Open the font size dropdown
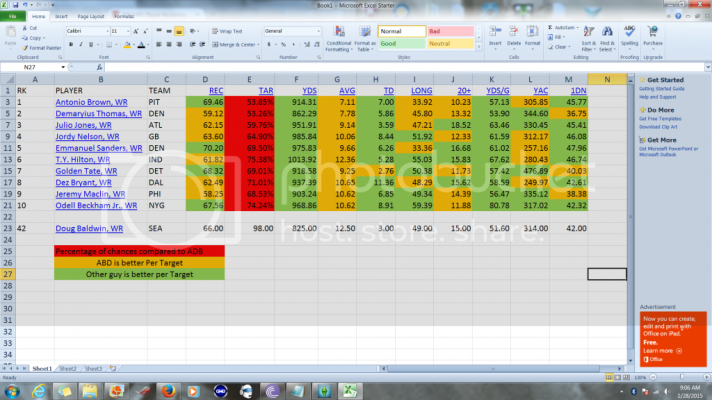The height and width of the screenshot is (400, 712). point(128,31)
